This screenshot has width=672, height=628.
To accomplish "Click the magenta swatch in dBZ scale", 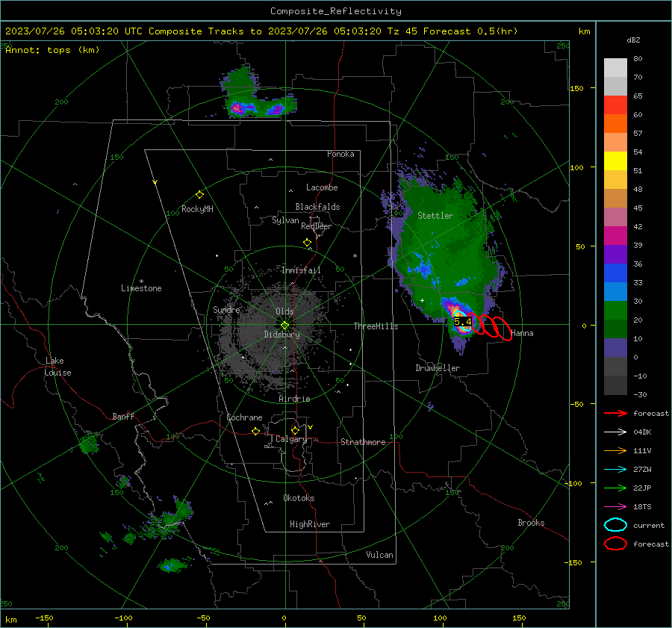I will click(x=615, y=235).
